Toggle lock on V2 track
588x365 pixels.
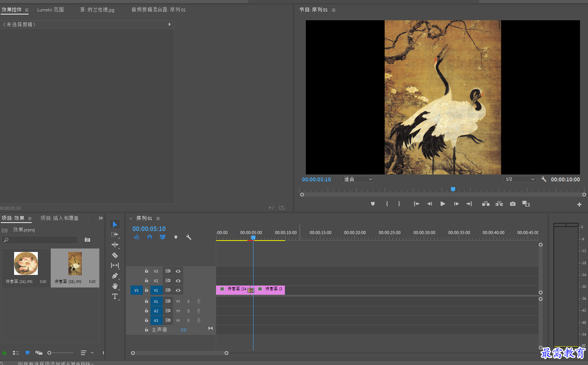tap(146, 281)
